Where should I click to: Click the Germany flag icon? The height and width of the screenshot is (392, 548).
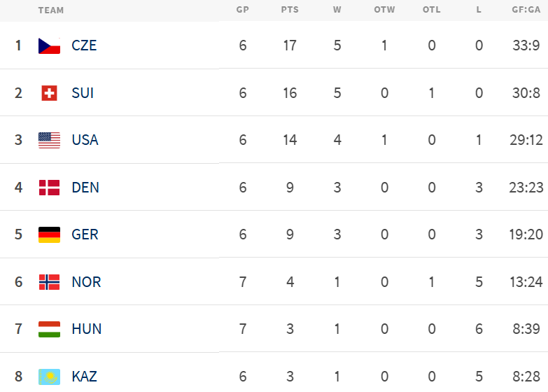pyautogui.click(x=49, y=234)
